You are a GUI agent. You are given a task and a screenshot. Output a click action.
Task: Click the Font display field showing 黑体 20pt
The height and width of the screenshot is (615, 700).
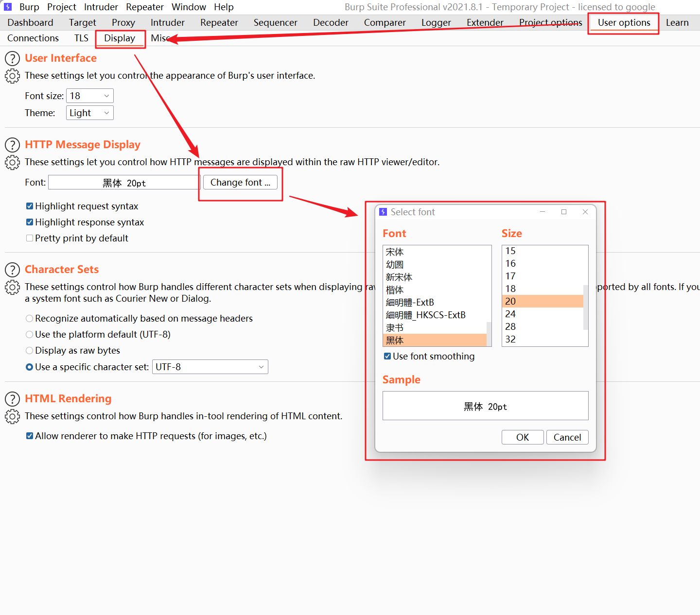point(124,182)
